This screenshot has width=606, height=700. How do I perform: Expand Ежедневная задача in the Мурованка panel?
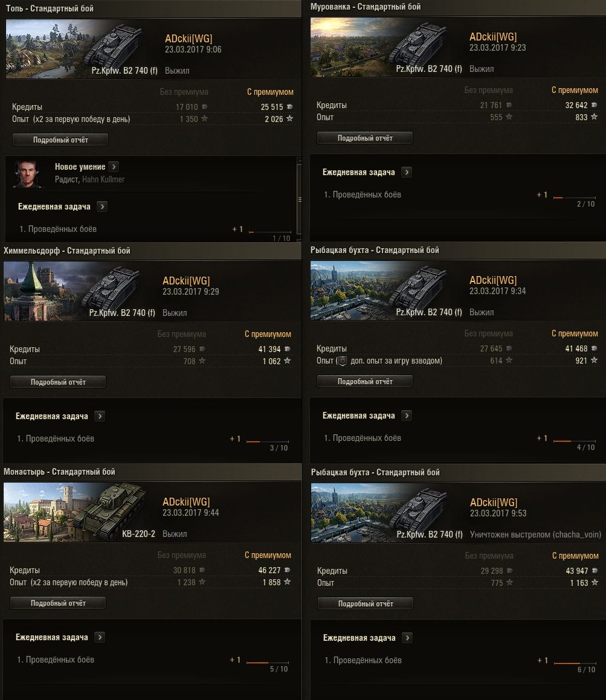(x=407, y=172)
